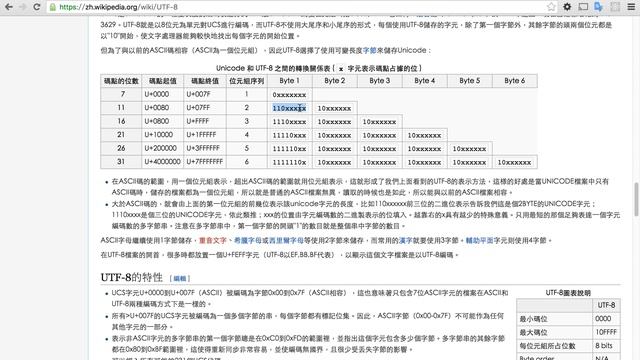The width and height of the screenshot is (640, 360).
Task: Click the U+3FFFFFF cell
Action: pyautogui.click(x=205, y=148)
